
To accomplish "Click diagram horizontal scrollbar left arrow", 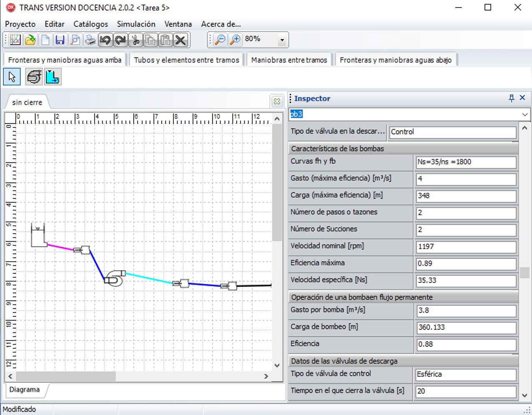I will 10,376.
